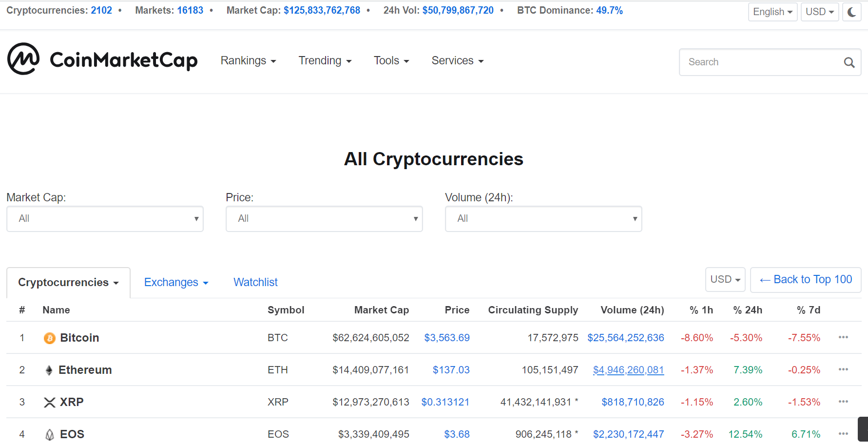
Task: Click Bitcoin volume $25,564,252,636
Action: 626,338
